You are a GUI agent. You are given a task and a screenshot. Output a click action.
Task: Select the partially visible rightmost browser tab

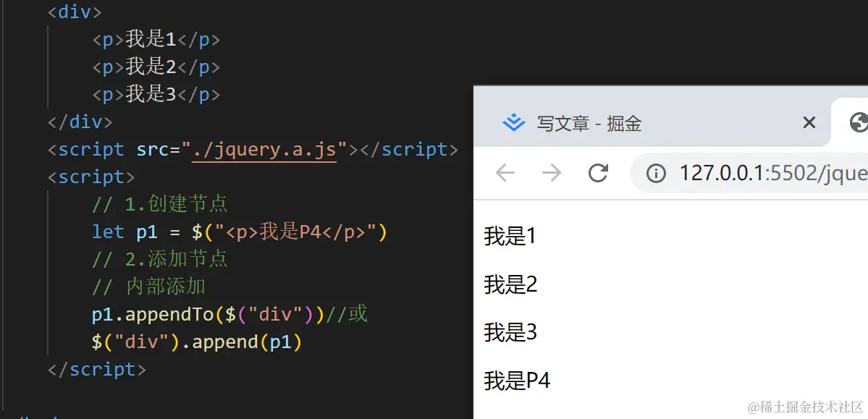point(859,123)
